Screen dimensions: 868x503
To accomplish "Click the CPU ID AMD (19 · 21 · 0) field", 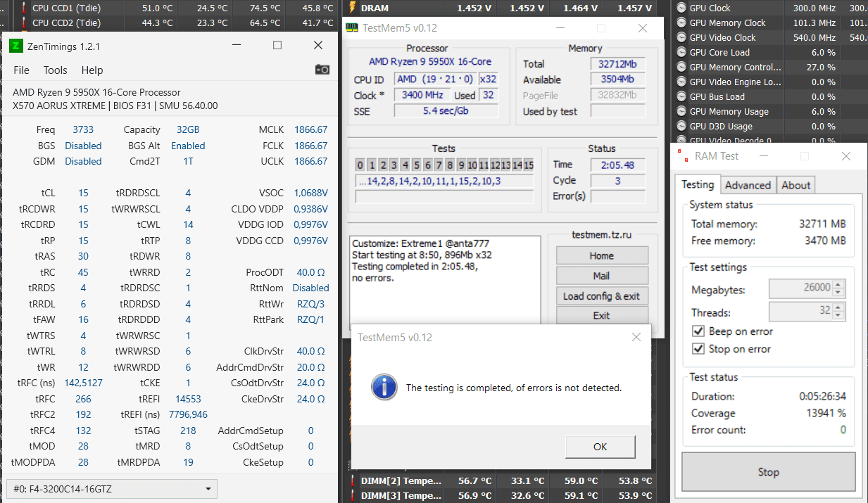I will coord(435,79).
